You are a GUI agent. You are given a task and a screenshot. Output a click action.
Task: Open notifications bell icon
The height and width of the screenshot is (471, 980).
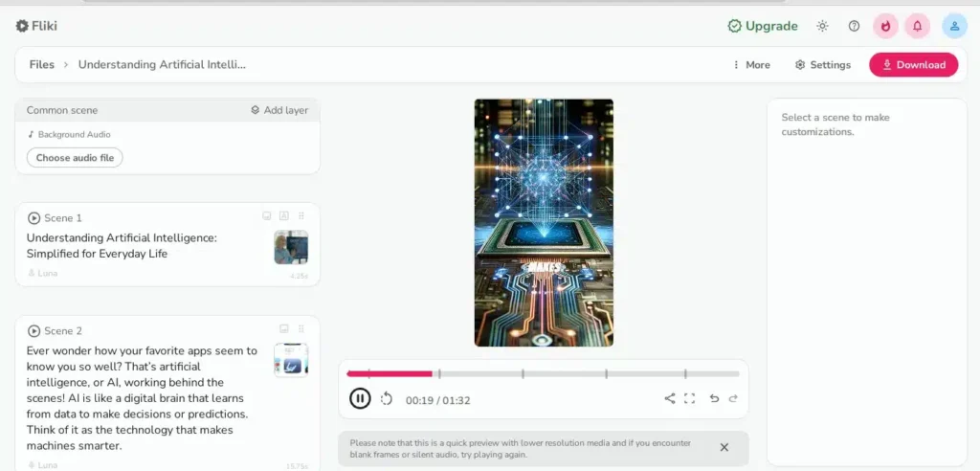pyautogui.click(x=918, y=26)
